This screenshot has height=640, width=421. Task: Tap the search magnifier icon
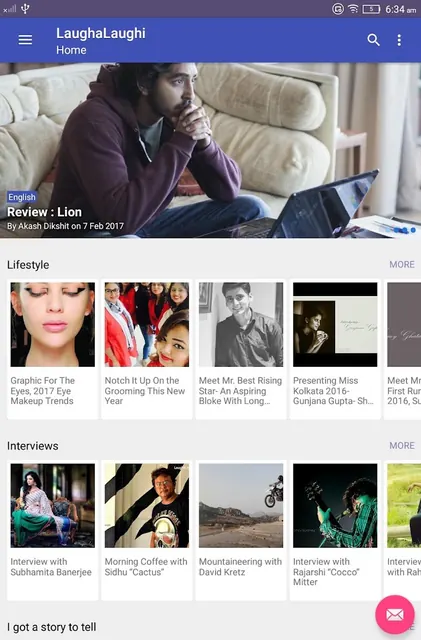click(x=373, y=40)
